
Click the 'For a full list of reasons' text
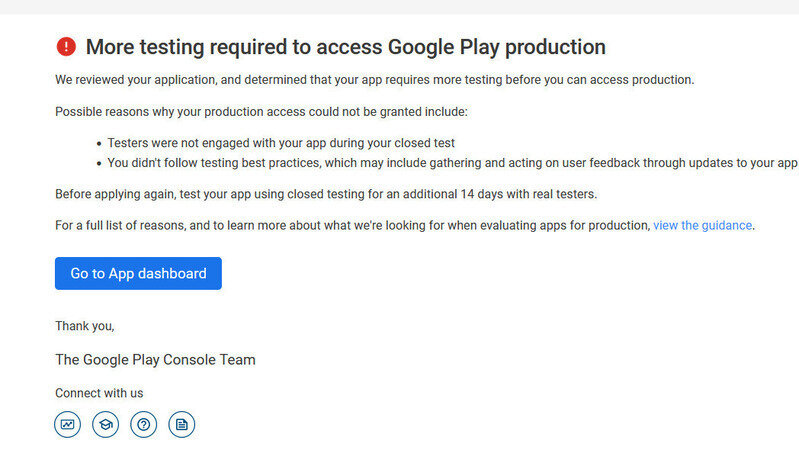point(352,226)
